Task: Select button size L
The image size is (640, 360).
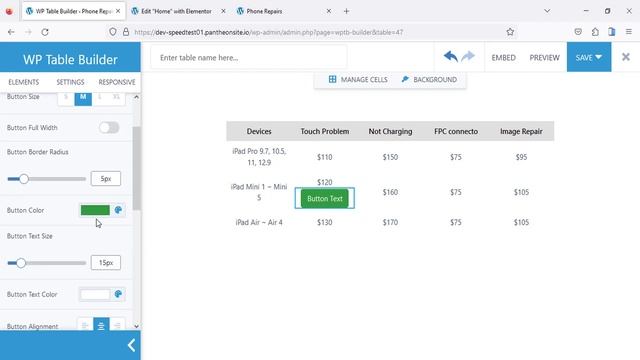Action: tap(100, 97)
